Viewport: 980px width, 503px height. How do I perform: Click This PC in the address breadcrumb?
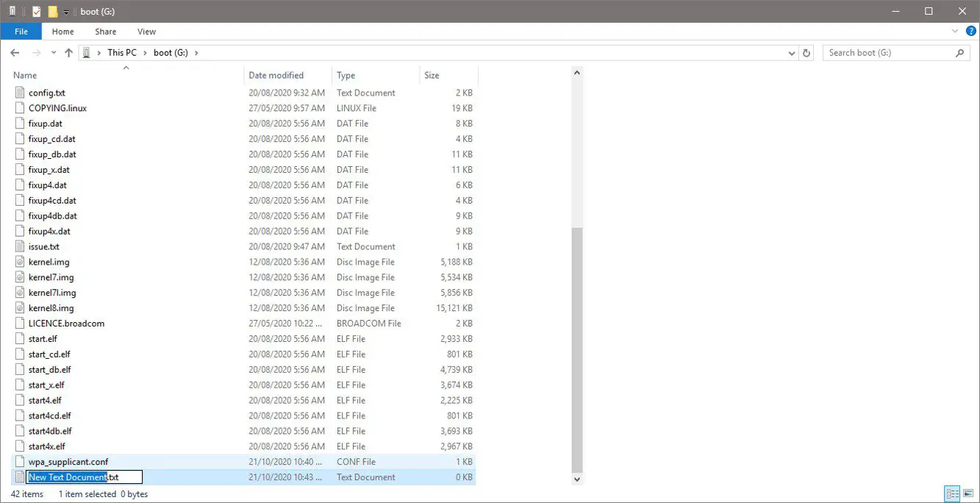[x=121, y=53]
